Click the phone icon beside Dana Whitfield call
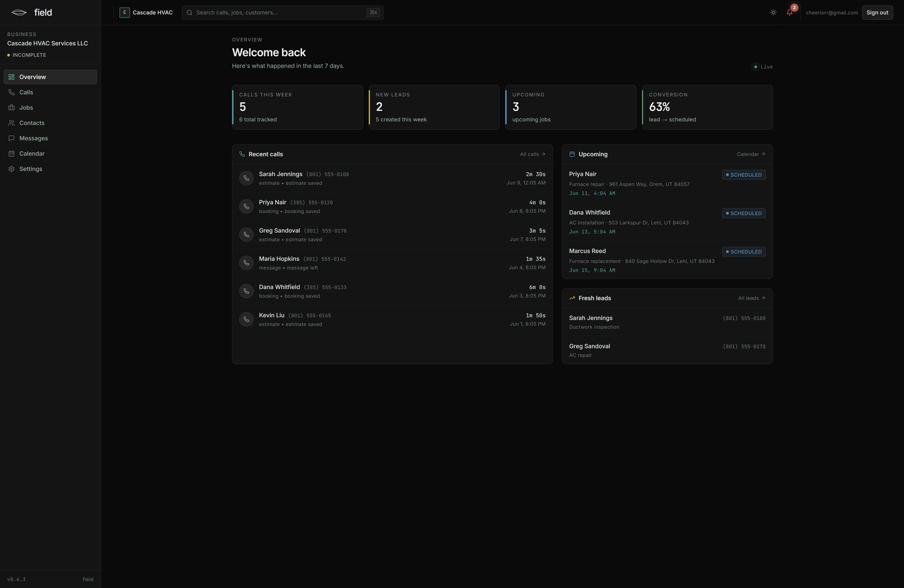The height and width of the screenshot is (588, 904). (246, 291)
